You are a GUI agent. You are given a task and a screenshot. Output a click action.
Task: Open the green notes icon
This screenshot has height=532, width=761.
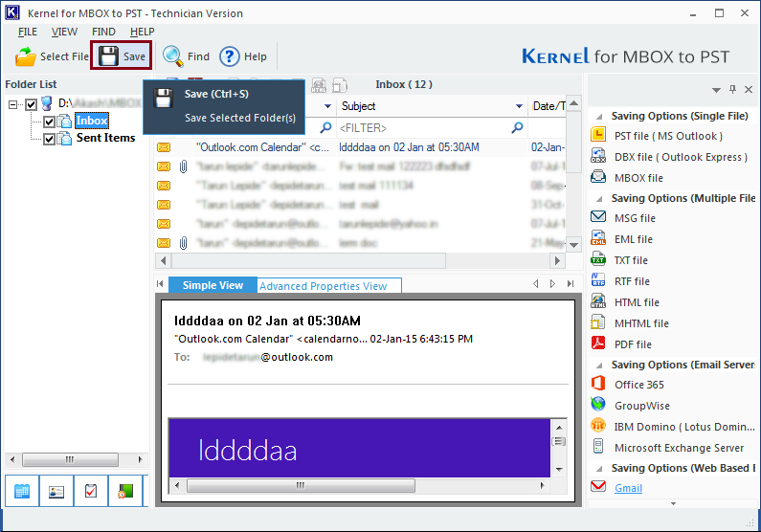[x=125, y=491]
